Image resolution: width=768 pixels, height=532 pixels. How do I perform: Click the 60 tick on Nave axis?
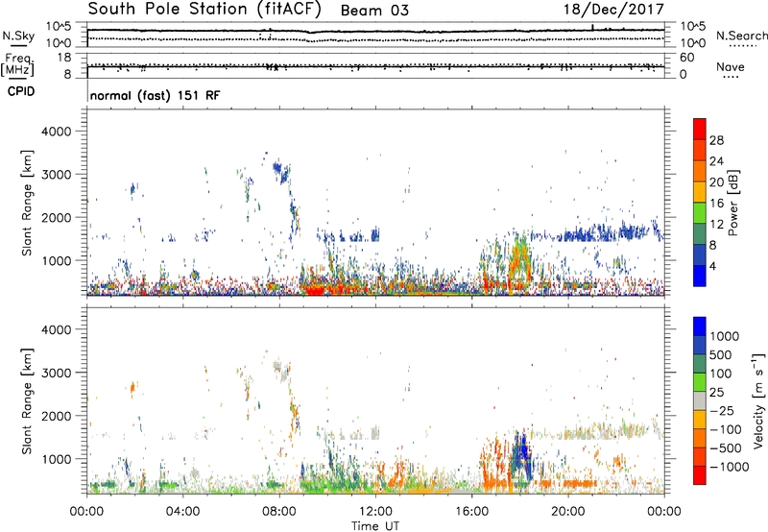click(x=687, y=58)
